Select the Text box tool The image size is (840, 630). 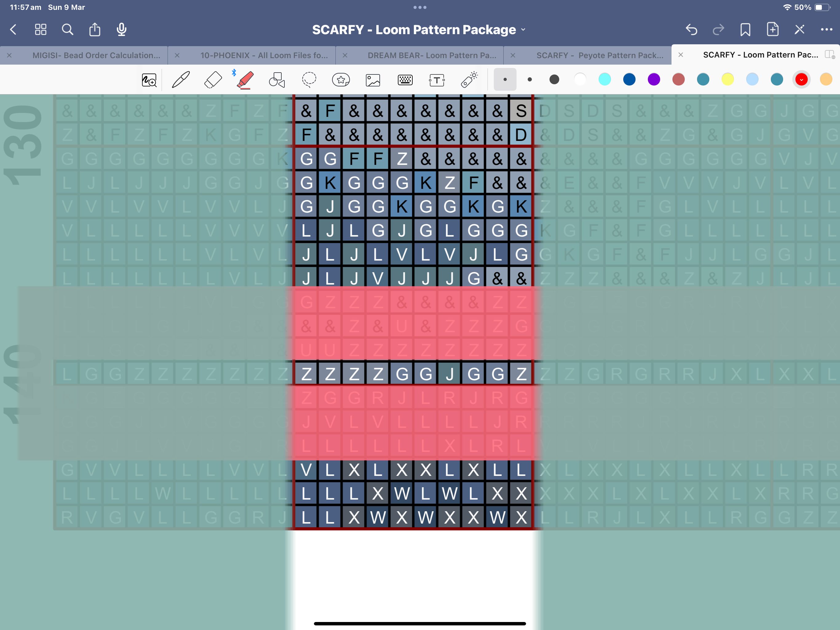click(437, 80)
